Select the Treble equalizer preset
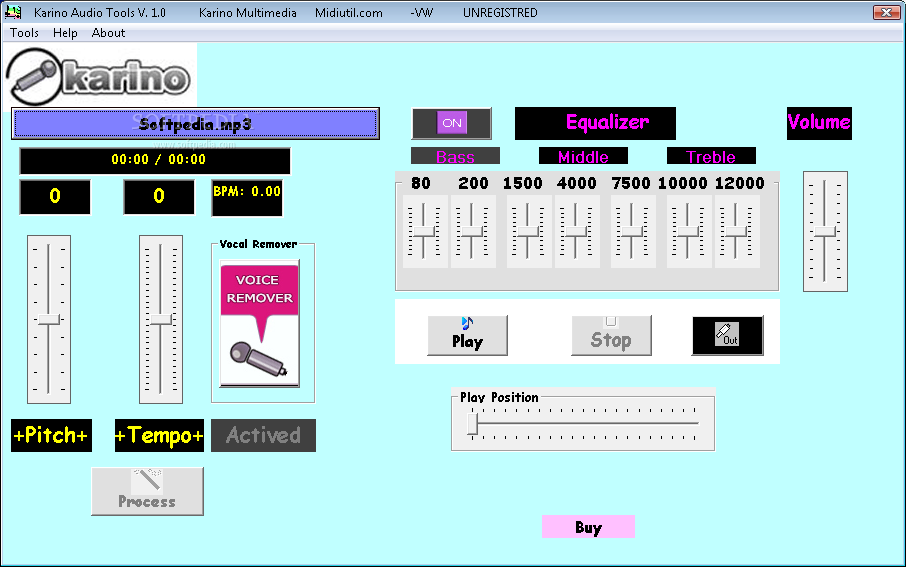 click(711, 156)
